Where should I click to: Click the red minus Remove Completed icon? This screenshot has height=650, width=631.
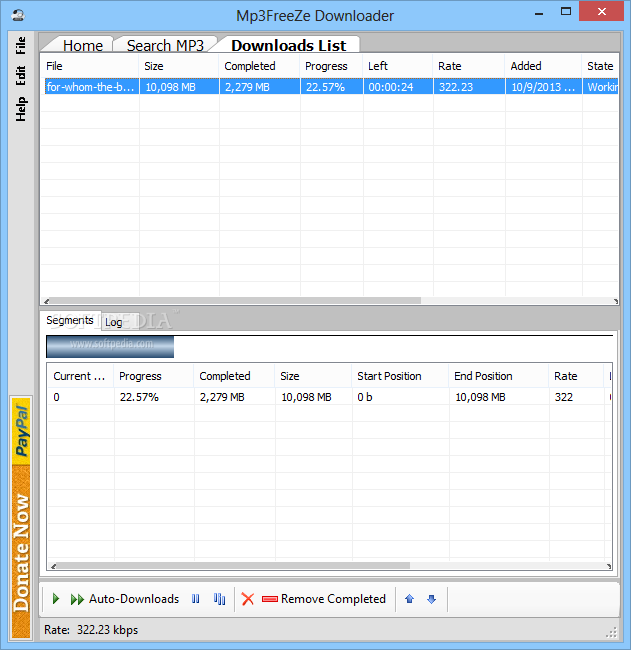click(x=270, y=599)
